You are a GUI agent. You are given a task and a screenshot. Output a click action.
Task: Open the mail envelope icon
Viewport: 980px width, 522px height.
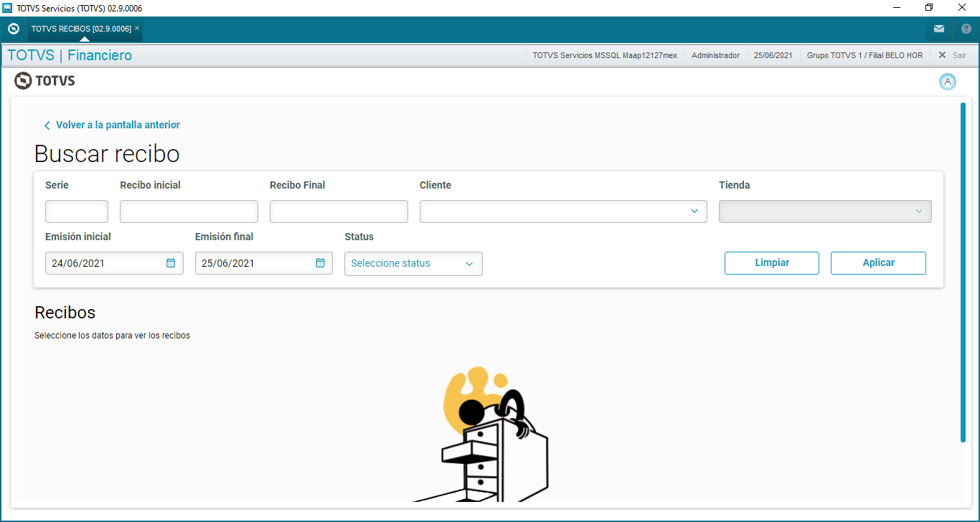click(x=939, y=29)
